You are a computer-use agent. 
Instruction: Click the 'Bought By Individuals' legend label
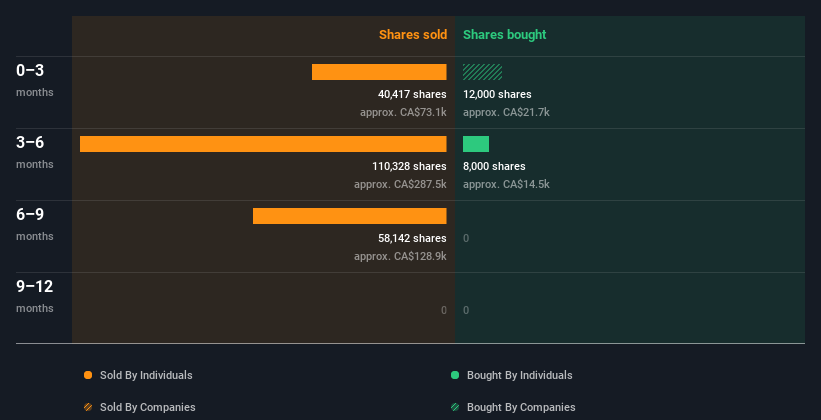tap(519, 375)
